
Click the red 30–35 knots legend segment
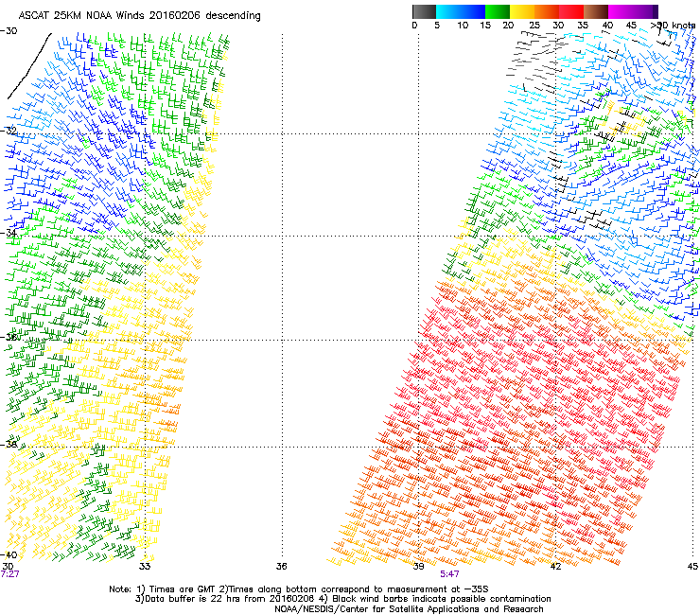pyautogui.click(x=571, y=11)
